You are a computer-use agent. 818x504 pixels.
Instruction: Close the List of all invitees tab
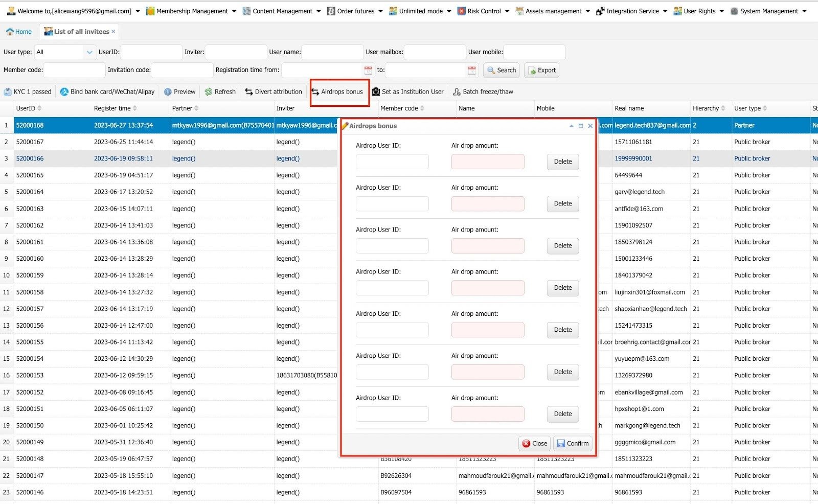pyautogui.click(x=113, y=32)
